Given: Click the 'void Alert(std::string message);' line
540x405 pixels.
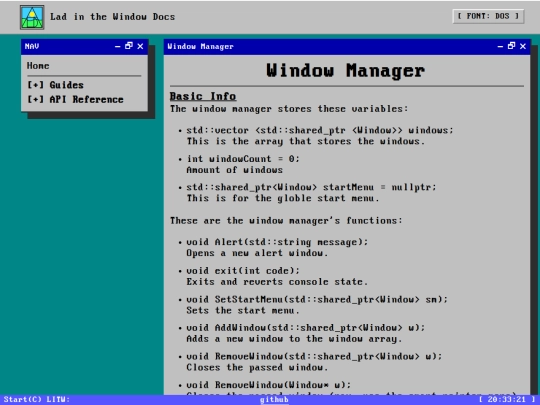Looking at the screenshot, I should (x=277, y=242).
